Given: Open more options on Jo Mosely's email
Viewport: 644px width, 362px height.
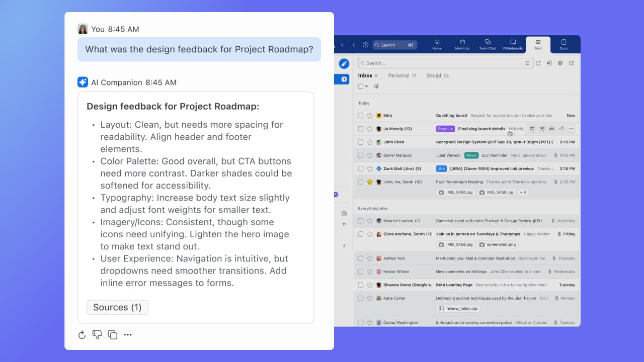Looking at the screenshot, I should [572, 129].
